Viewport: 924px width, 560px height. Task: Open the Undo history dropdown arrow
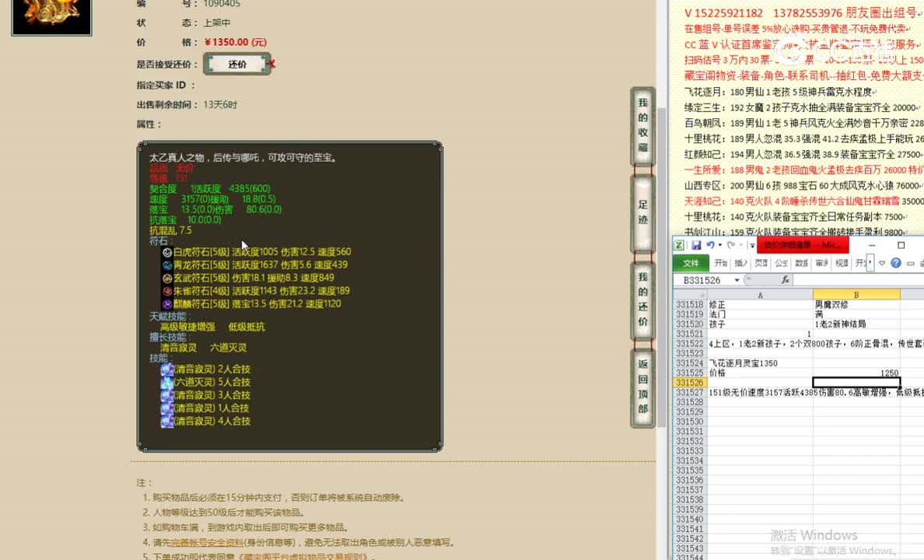719,245
